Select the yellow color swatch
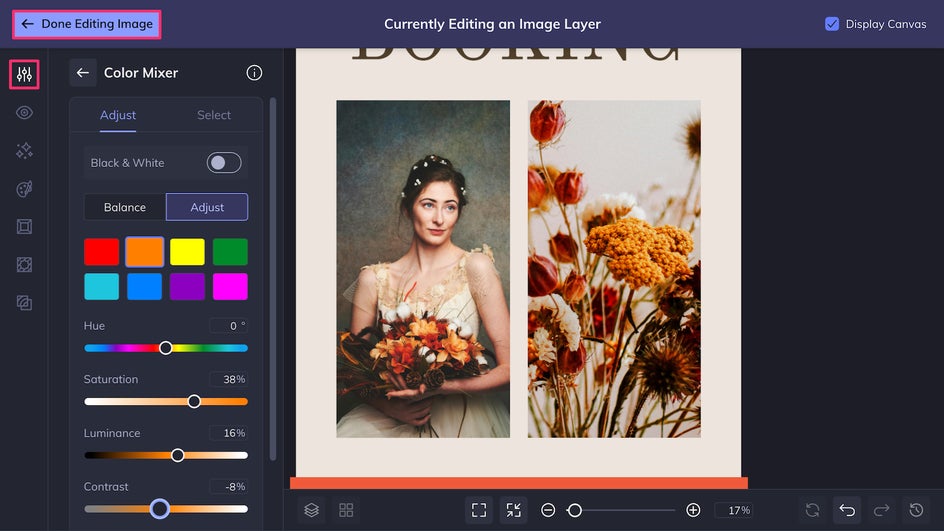Viewport: 944px width, 531px height. point(187,252)
